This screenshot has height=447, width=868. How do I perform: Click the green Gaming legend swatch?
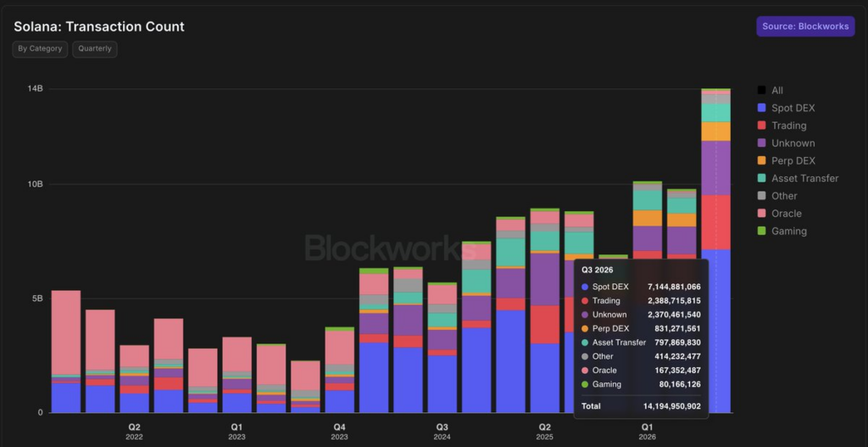[762, 231]
